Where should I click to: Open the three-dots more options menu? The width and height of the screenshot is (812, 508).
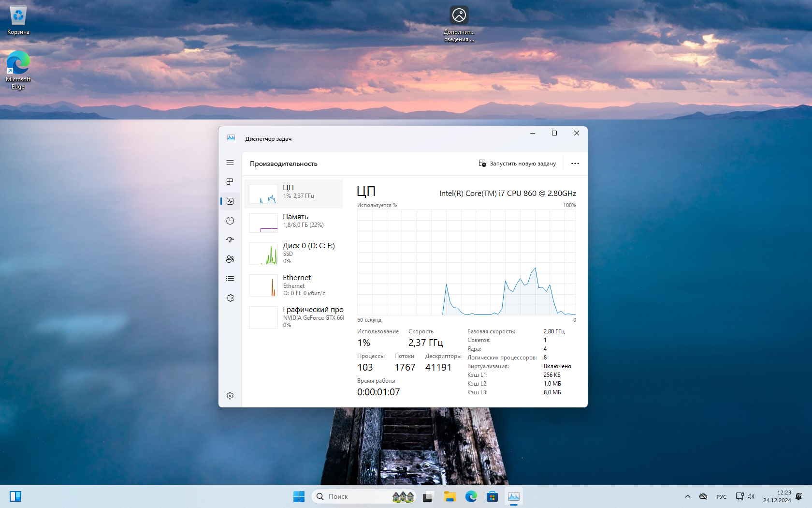click(x=575, y=164)
